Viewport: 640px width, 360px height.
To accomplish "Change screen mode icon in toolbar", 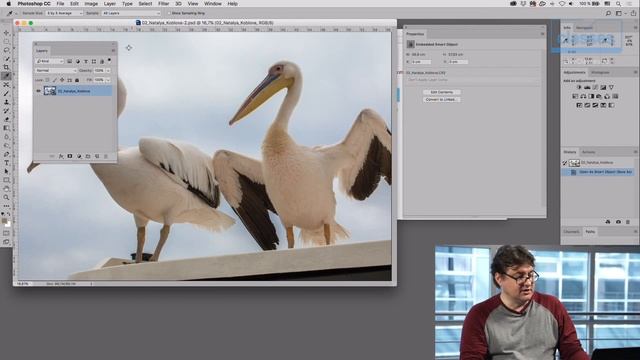I will (x=6, y=242).
